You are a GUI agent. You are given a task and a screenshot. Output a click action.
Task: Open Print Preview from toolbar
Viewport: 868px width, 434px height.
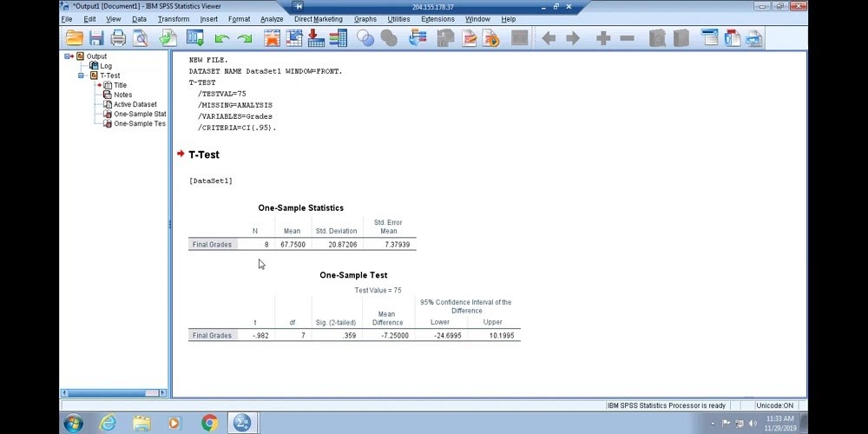pos(140,38)
